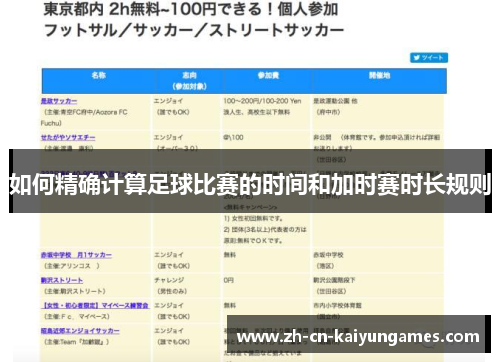Select the (主催:Team『加齢臭』) organizer text
Image resolution: width=500 pixels, height=362 pixels.
coord(77,342)
